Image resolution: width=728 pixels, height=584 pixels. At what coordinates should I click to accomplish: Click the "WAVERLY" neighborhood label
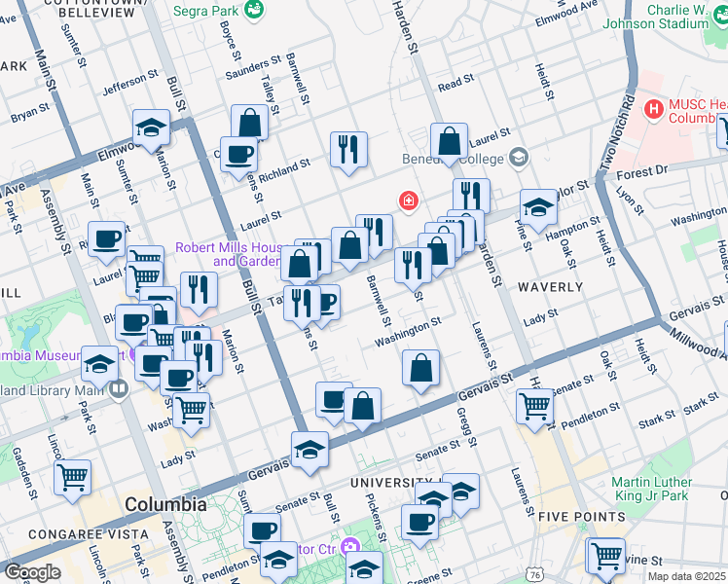click(x=551, y=287)
